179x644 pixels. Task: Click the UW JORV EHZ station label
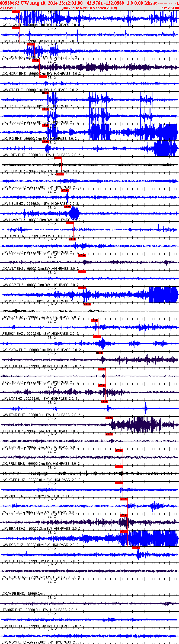(14, 155)
